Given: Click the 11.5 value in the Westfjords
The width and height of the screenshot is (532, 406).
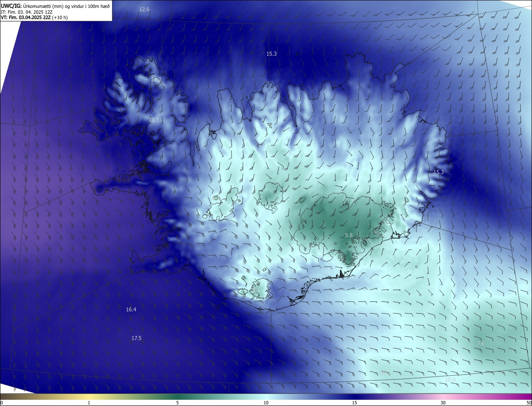Looking at the screenshot, I should click(154, 120).
